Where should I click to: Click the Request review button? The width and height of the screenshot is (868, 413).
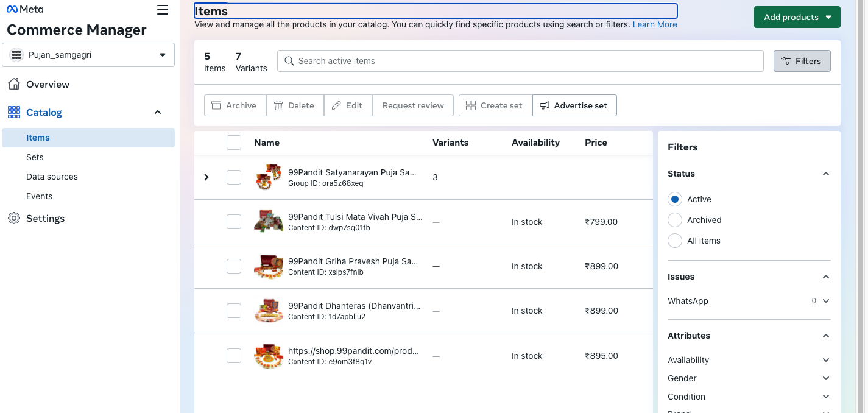pyautogui.click(x=413, y=105)
